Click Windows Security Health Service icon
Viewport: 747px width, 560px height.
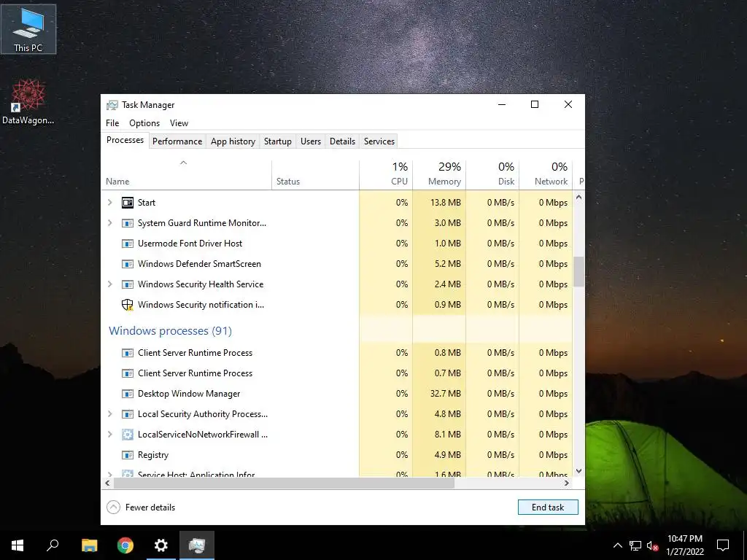click(x=127, y=284)
